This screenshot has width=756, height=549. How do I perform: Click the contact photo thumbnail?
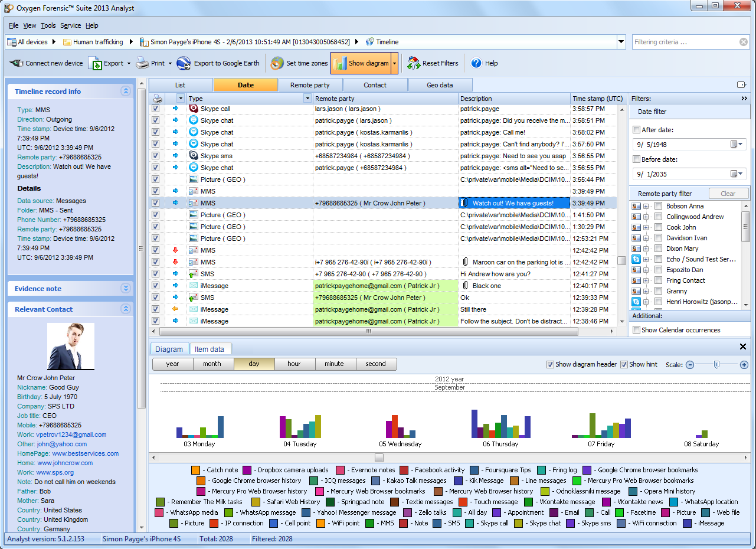[71, 346]
